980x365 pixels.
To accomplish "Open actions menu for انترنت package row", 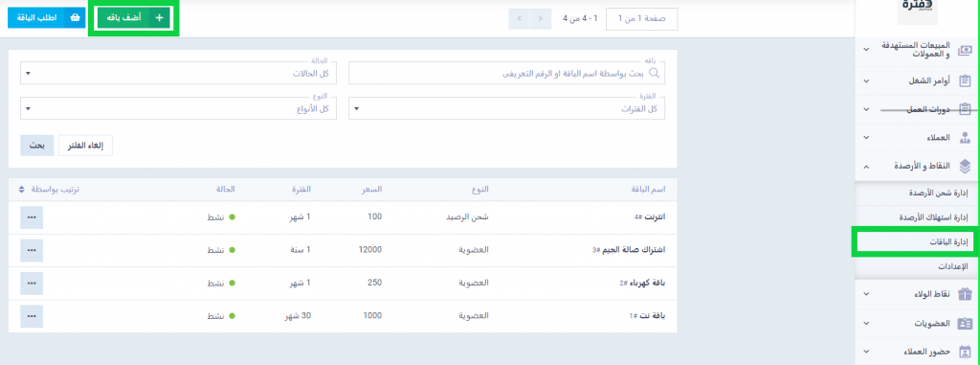I will 32,217.
